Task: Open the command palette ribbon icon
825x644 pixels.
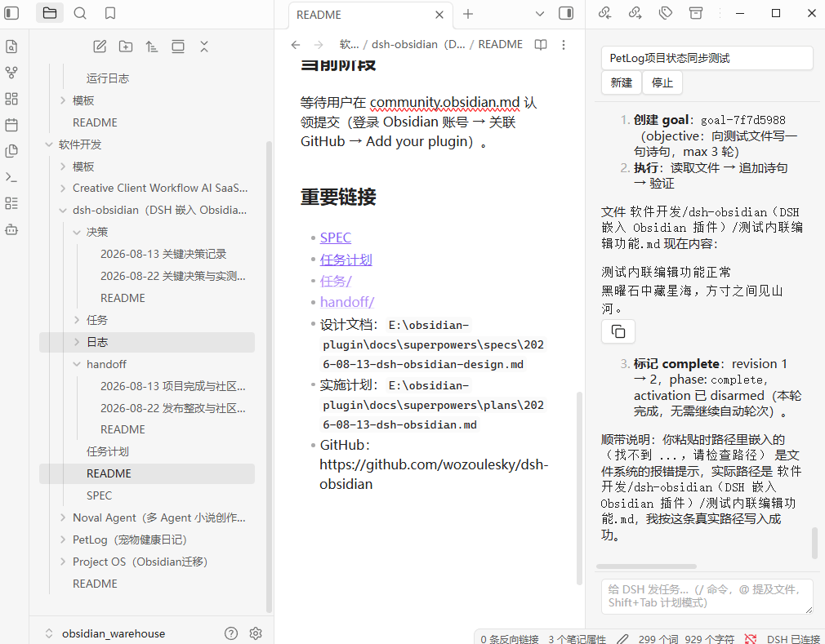Action: click(x=11, y=177)
